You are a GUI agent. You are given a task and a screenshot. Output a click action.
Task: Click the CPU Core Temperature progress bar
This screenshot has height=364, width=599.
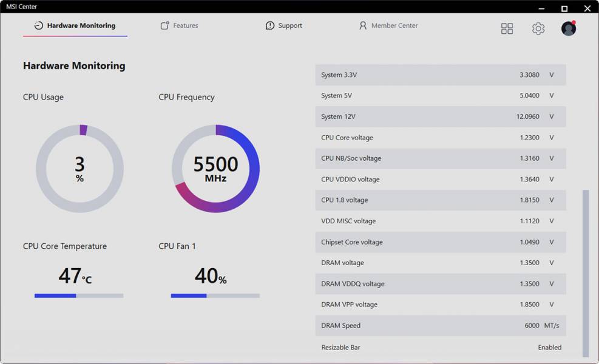[79, 295]
